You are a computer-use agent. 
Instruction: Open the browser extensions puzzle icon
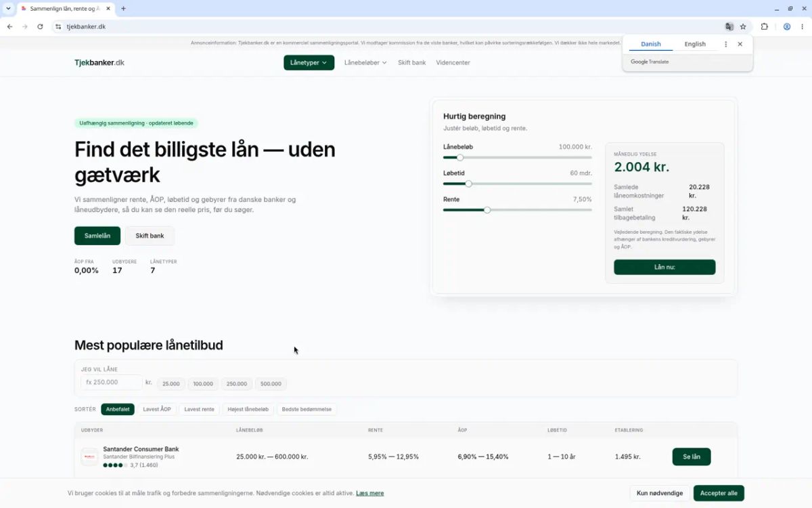coord(765,26)
